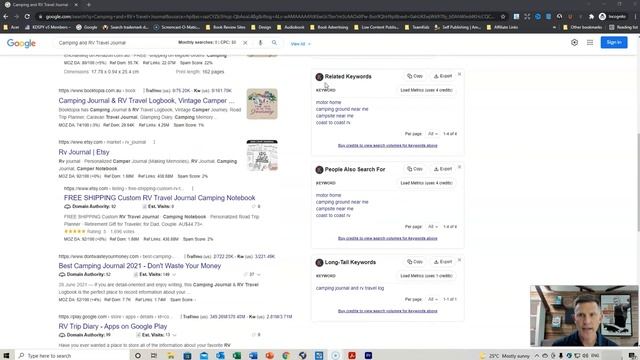Open Chrome from the taskbar
This screenshot has height=360, width=640.
point(286,356)
